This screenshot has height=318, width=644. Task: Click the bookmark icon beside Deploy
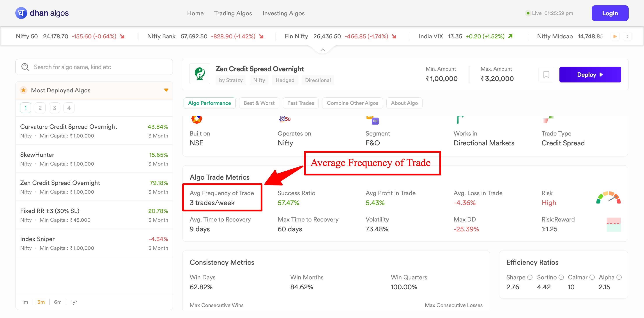[x=546, y=75]
